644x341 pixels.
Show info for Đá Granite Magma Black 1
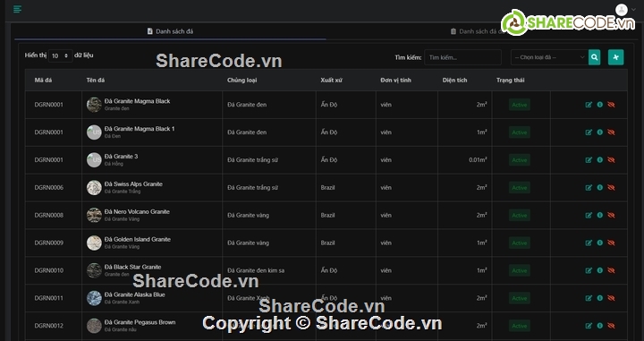[599, 132]
